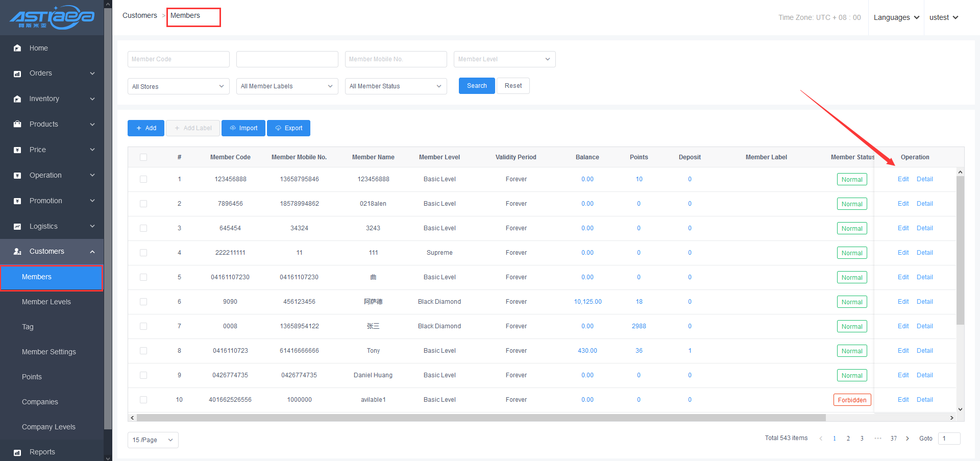Click the horizontal scrollbar under the table
This screenshot has width=980, height=461.
pyautogui.click(x=481, y=418)
